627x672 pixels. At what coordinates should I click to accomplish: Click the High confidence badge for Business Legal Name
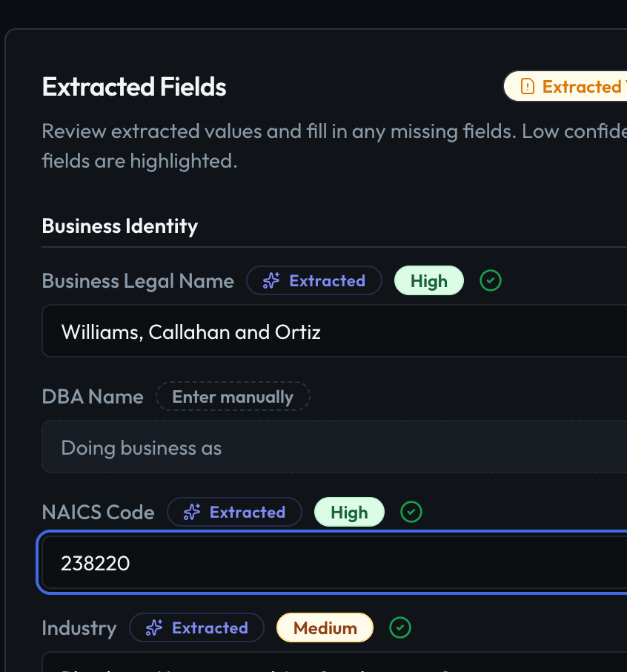pos(429,280)
